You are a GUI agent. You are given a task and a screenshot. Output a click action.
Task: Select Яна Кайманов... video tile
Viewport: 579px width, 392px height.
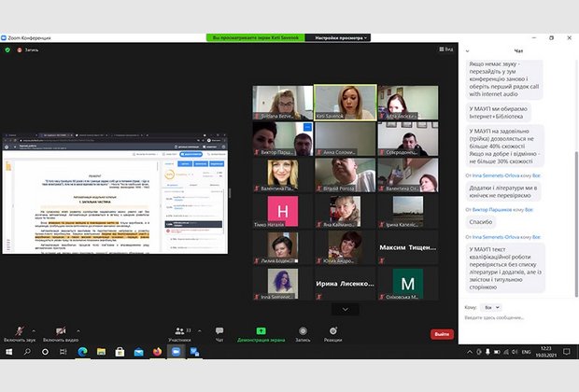(x=346, y=211)
